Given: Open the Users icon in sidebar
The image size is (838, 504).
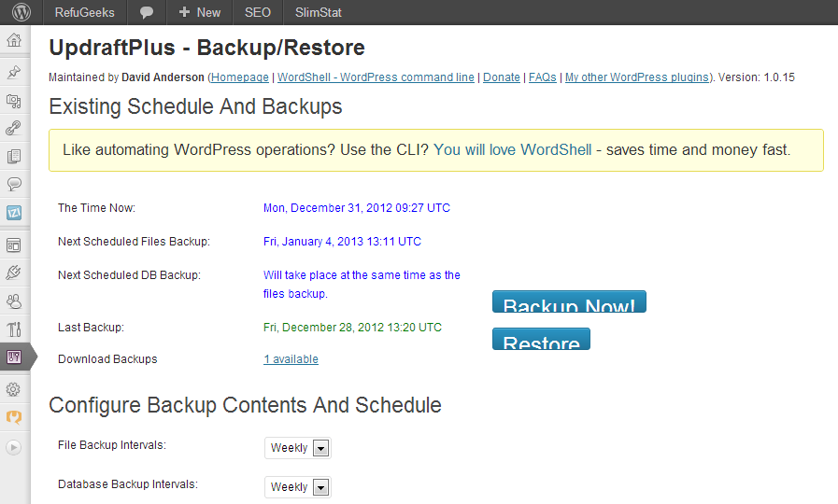Looking at the screenshot, I should pyautogui.click(x=14, y=301).
